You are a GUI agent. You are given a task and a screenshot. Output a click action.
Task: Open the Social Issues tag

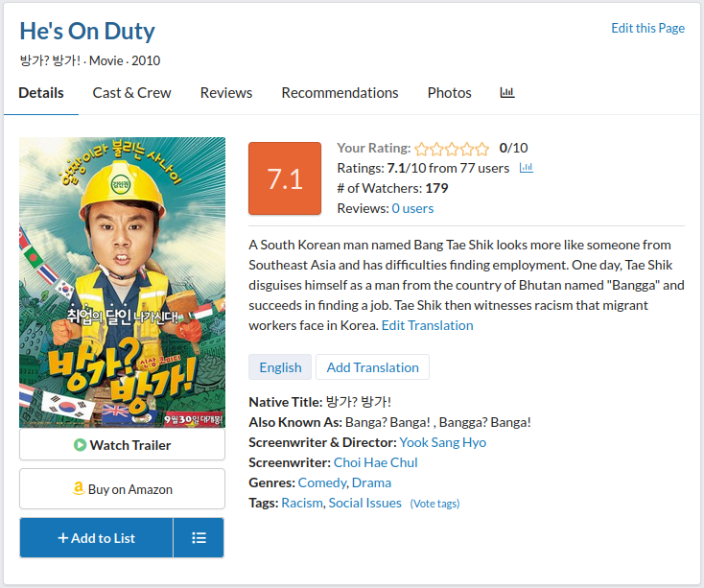(x=364, y=504)
